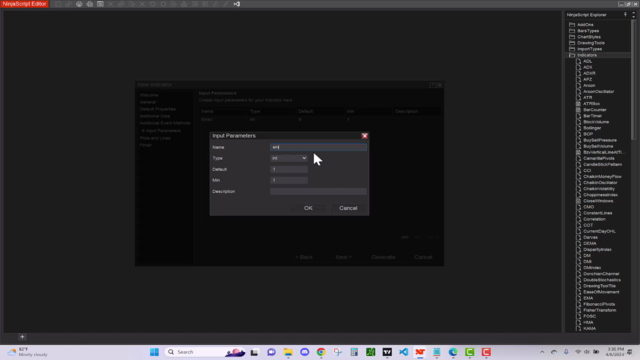This screenshot has width=640, height=360.
Task: Click the Description input field
Action: pyautogui.click(x=318, y=191)
